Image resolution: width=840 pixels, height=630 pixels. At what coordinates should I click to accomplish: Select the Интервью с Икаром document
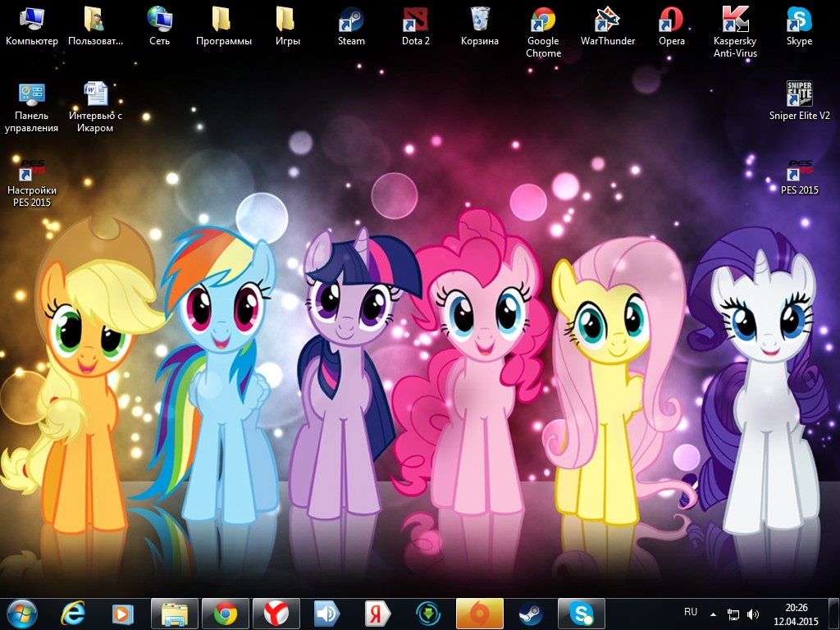point(95,107)
